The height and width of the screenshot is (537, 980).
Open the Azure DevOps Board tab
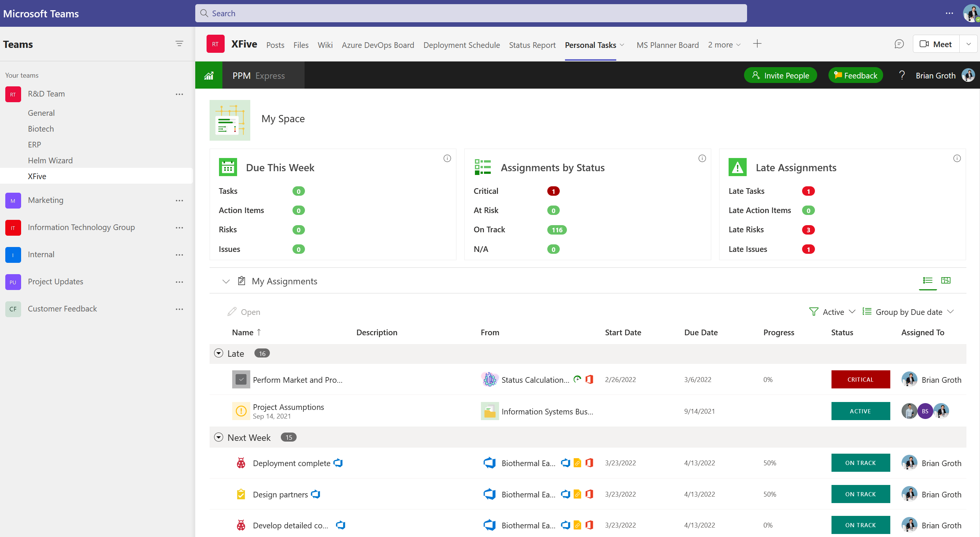[x=378, y=45]
